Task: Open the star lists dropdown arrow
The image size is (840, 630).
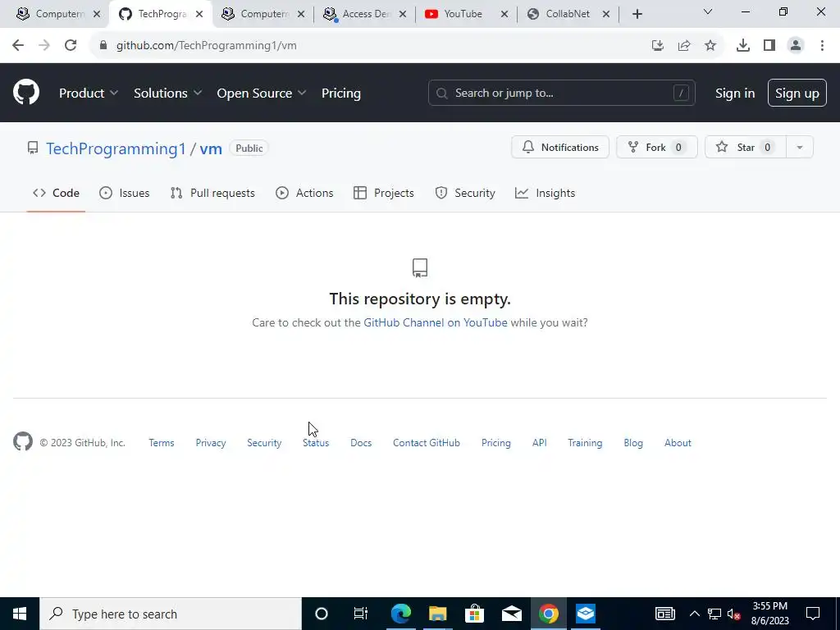Action: point(799,148)
